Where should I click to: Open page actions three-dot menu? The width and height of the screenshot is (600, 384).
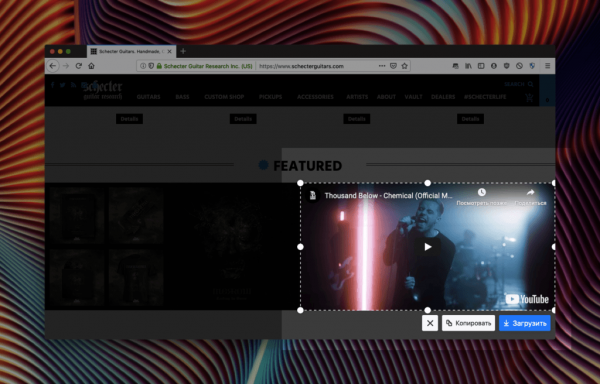pos(382,66)
